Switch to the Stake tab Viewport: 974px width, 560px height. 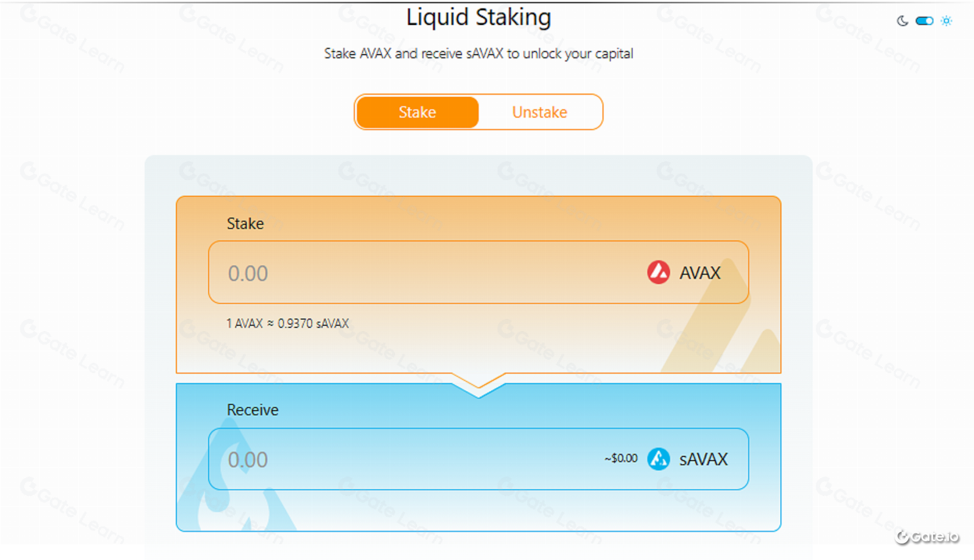417,112
